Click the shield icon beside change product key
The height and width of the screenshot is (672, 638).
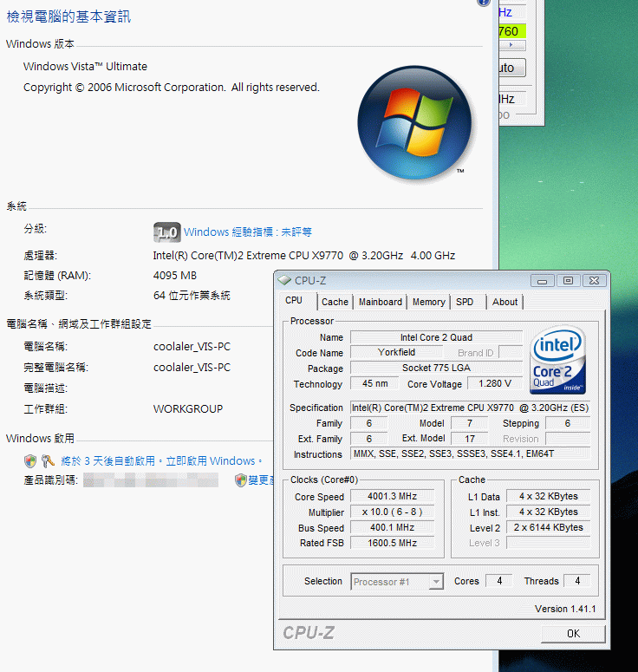tap(241, 480)
